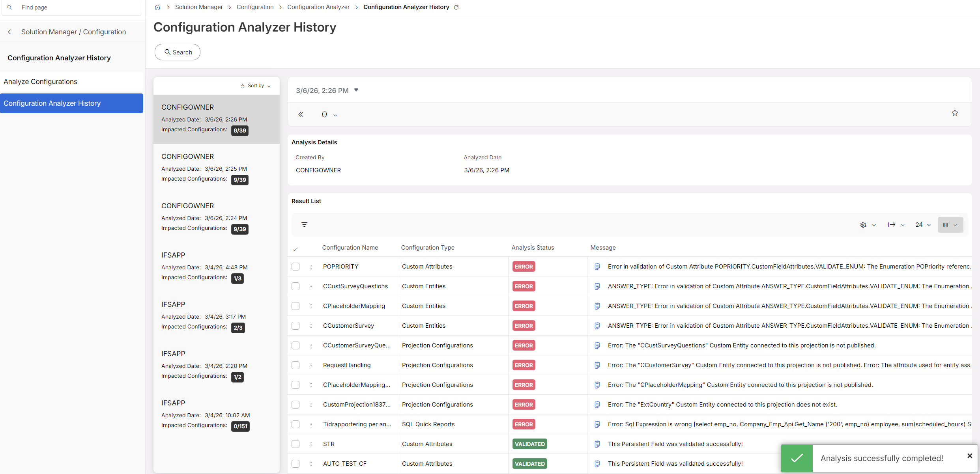Open row menu dots for AUTO_TEST_CF
Image resolution: width=980 pixels, height=474 pixels.
(x=311, y=464)
